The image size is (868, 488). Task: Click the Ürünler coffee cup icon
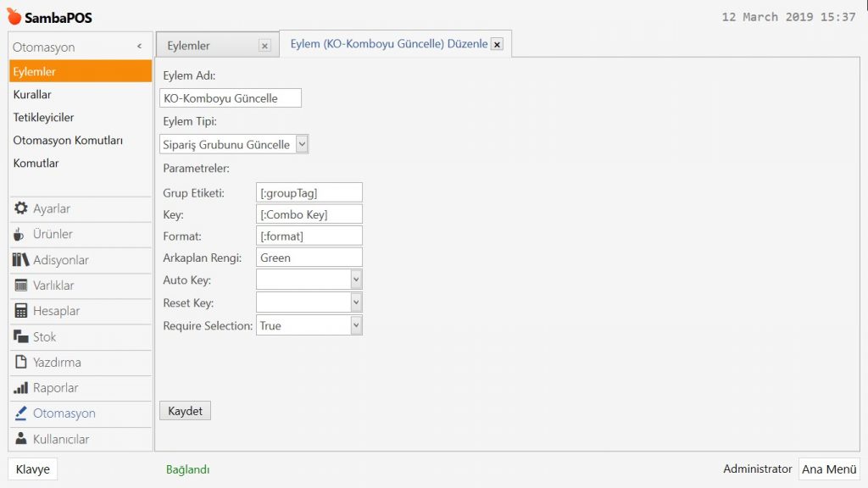coord(20,235)
